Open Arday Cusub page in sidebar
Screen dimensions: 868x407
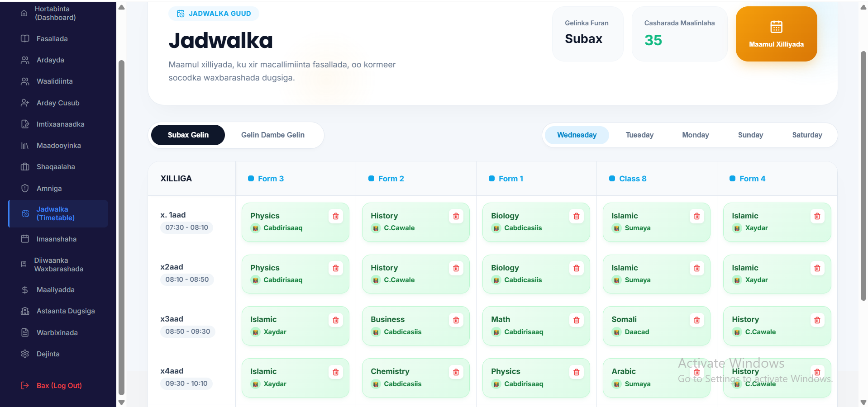(x=58, y=103)
